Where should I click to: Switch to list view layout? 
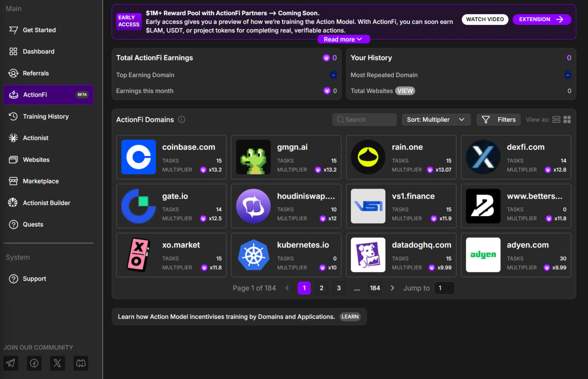click(x=556, y=120)
